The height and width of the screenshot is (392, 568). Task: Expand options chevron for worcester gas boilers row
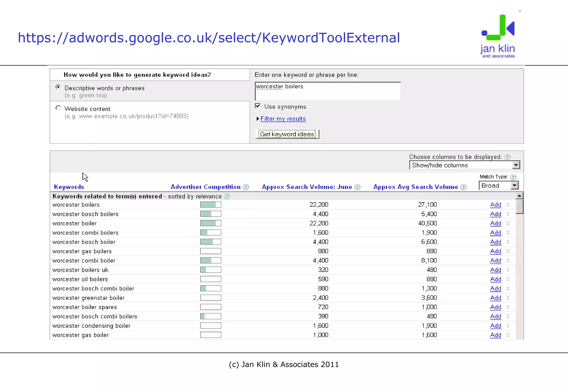508,251
